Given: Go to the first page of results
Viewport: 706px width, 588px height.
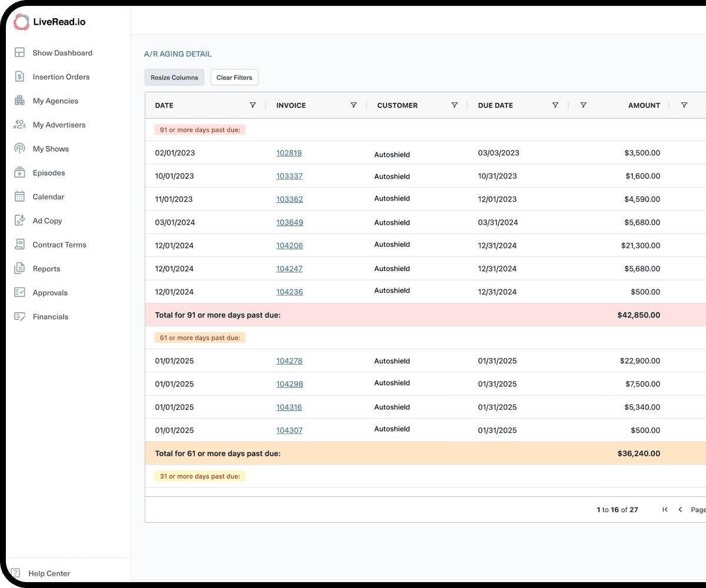Looking at the screenshot, I should [665, 510].
